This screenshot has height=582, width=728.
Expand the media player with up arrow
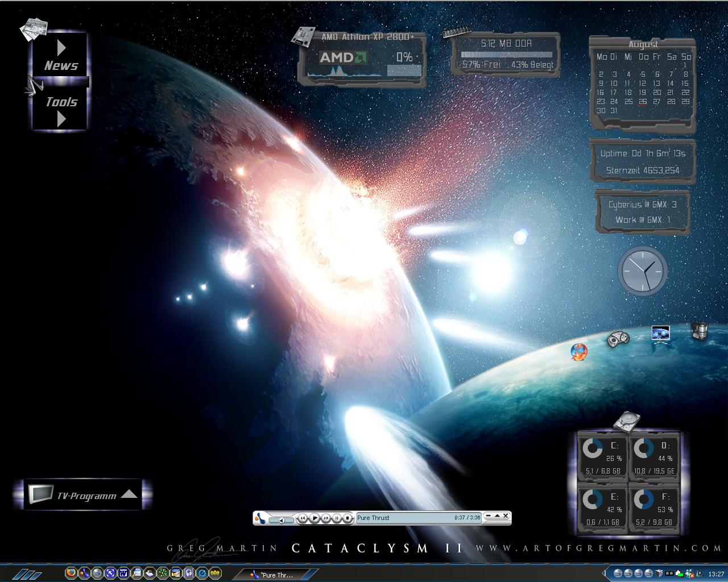click(x=497, y=516)
